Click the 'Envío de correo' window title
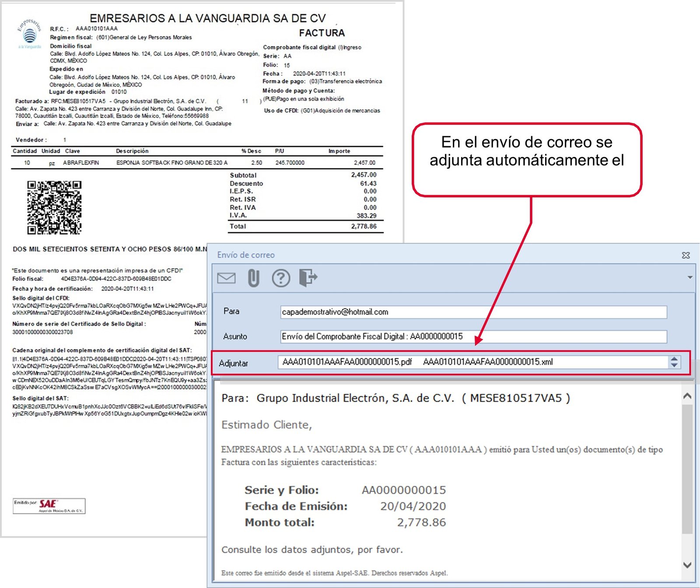 [x=246, y=255]
